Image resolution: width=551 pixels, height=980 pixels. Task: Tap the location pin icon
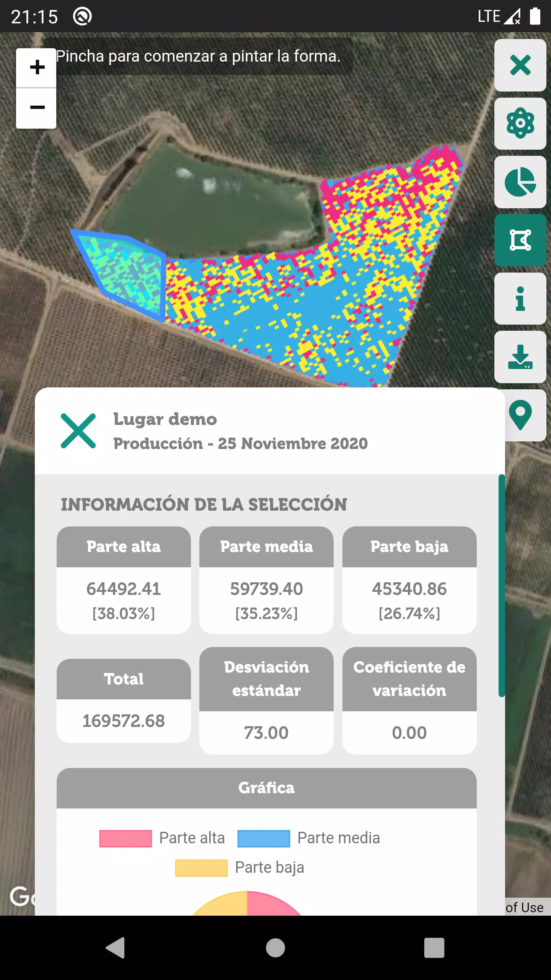tap(521, 415)
